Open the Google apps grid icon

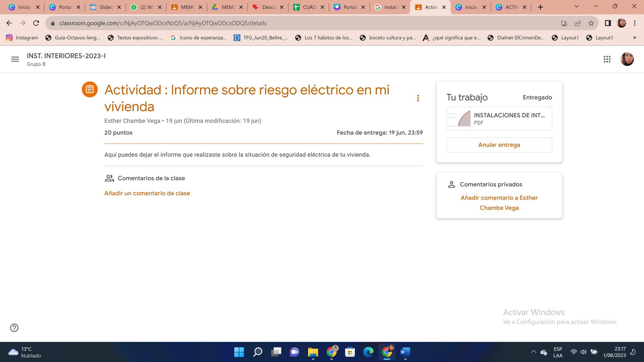click(607, 59)
